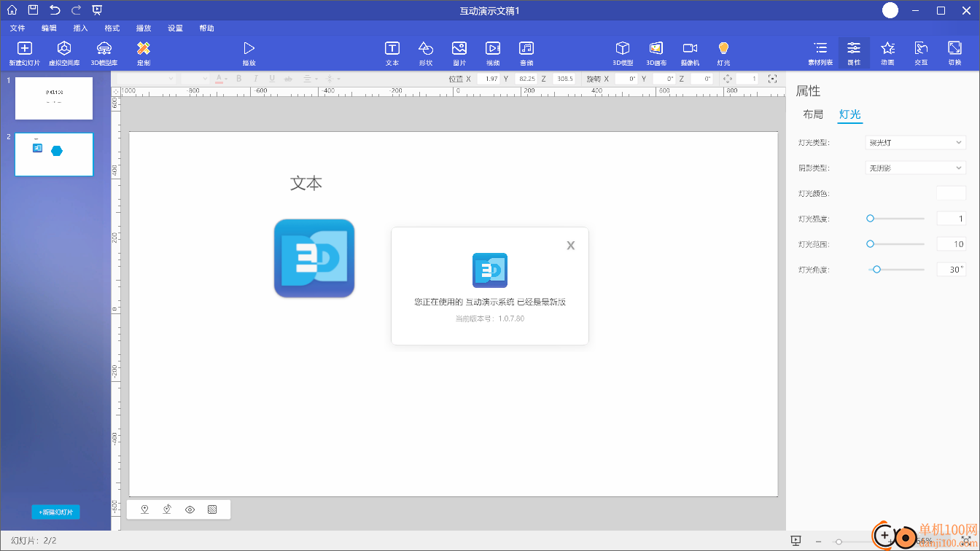Select the 形状 shapes tool
Screen dimensions: 980x551
point(426,53)
